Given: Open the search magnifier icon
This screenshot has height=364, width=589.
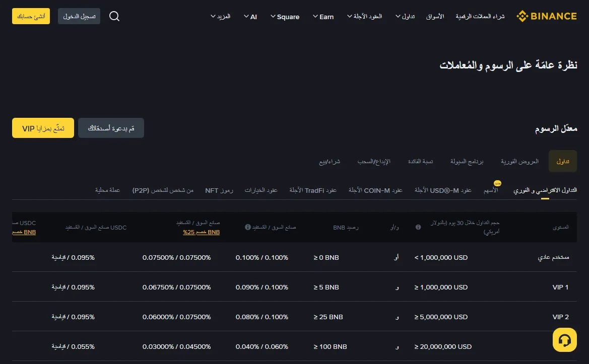Looking at the screenshot, I should coord(114,16).
